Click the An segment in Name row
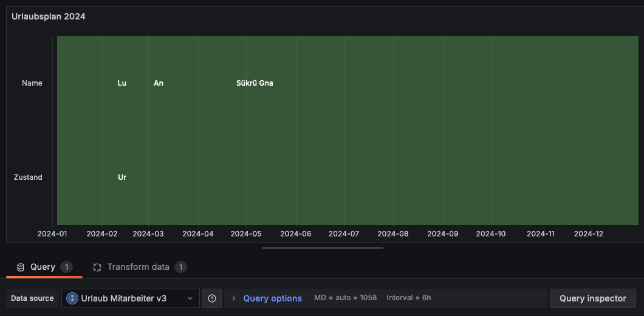Screen dimensions: 644x316 (159, 83)
